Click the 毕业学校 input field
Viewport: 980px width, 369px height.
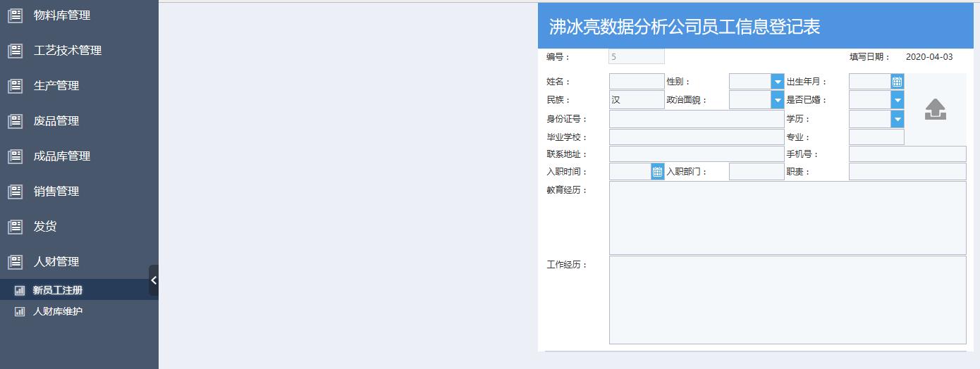[x=697, y=137]
